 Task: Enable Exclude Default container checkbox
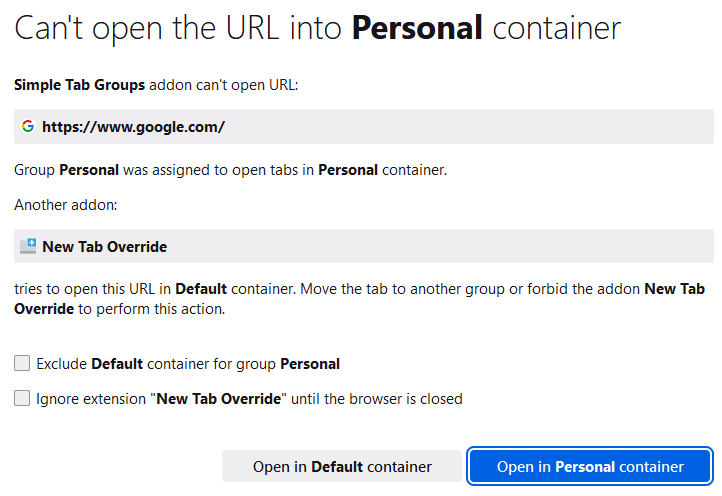pos(22,364)
